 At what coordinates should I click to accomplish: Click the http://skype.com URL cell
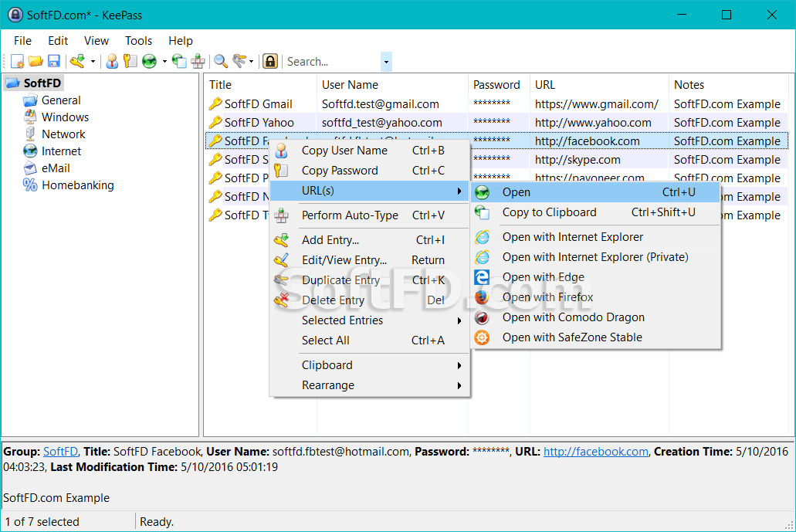[x=578, y=160]
